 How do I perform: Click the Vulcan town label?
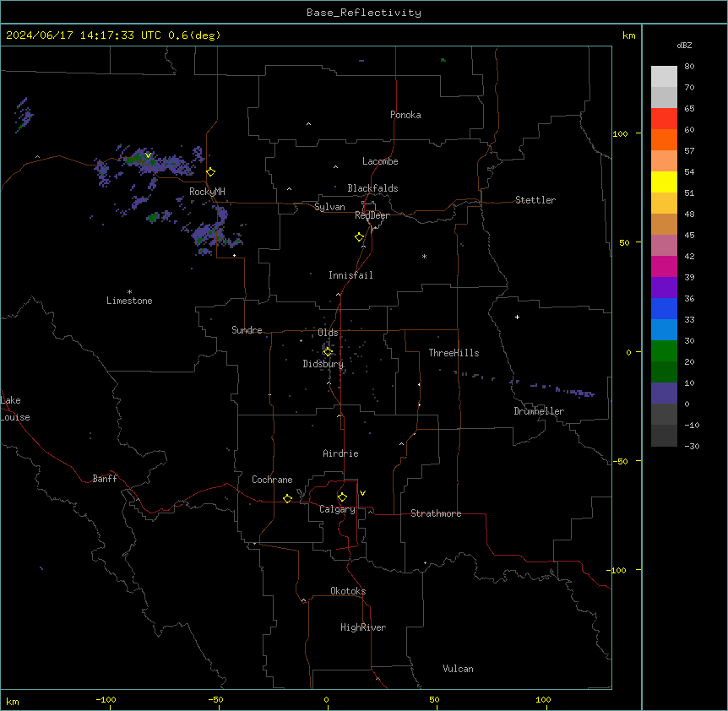pyautogui.click(x=459, y=669)
